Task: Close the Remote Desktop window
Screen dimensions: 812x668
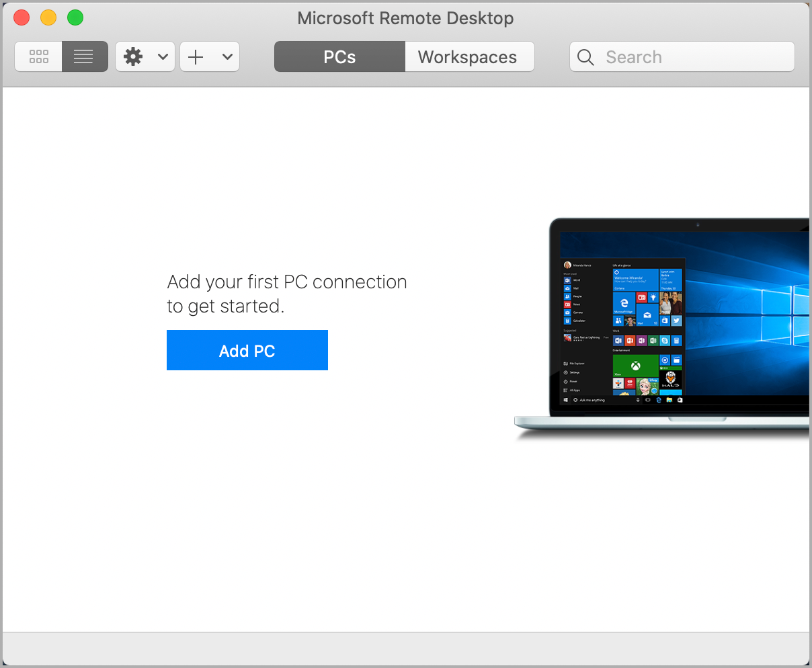Action: [22, 18]
